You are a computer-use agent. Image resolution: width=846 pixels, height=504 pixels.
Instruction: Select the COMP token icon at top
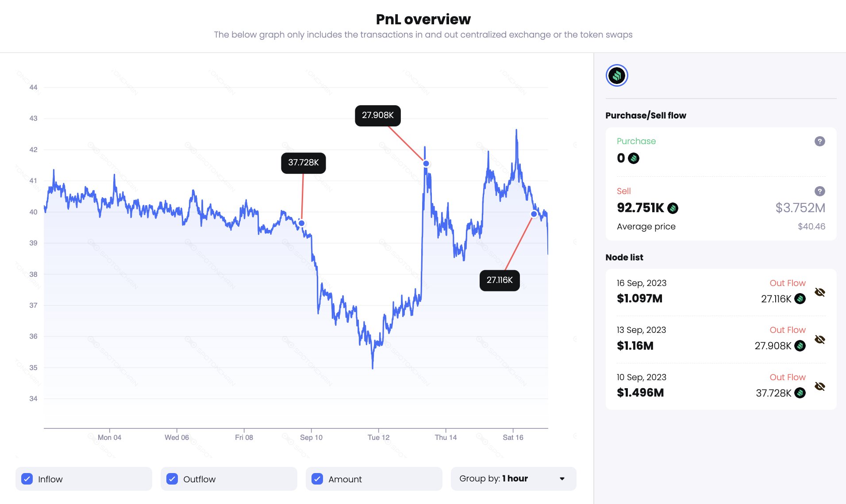(x=616, y=76)
